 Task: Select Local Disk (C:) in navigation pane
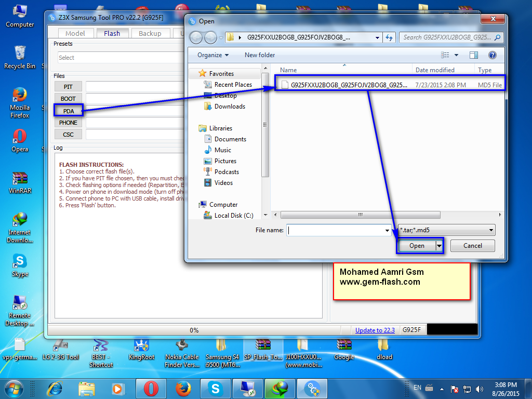coord(228,216)
